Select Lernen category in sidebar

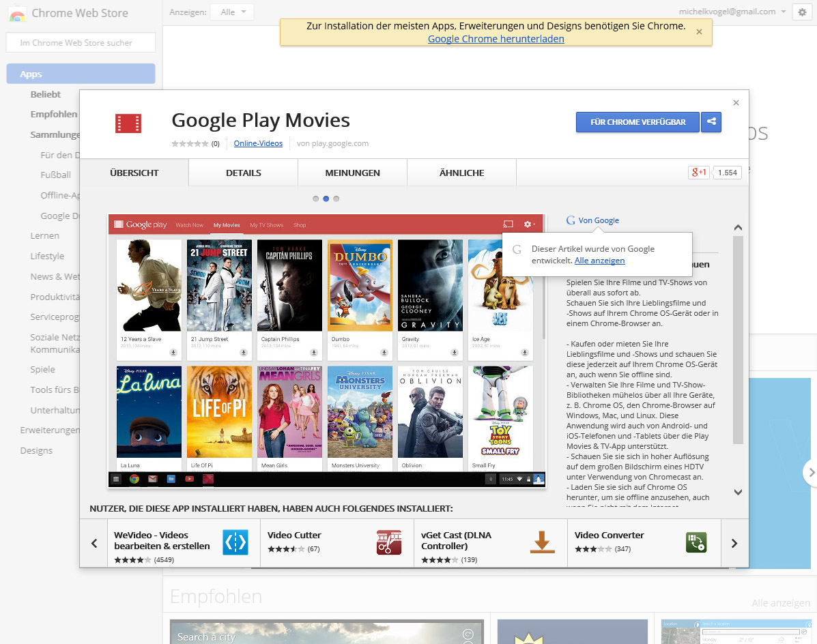45,236
